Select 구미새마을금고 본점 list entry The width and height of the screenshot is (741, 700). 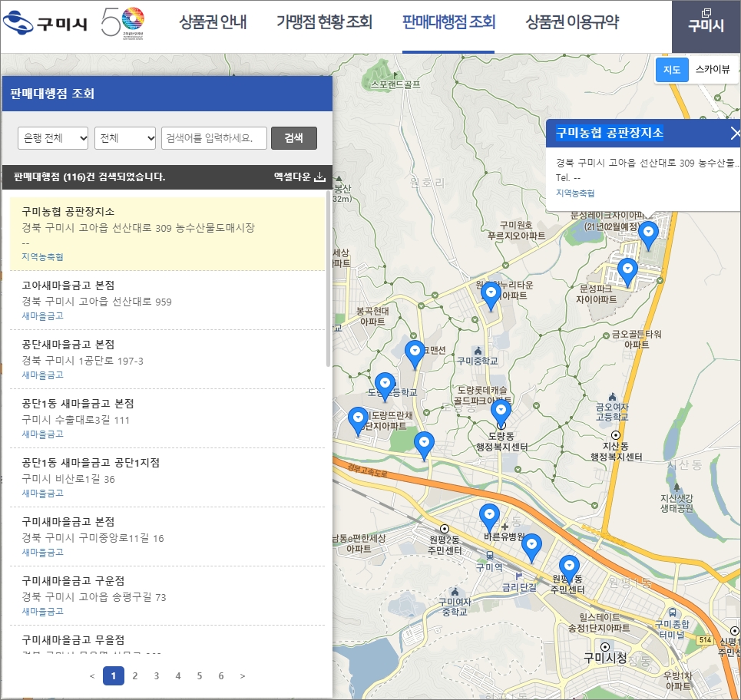click(x=167, y=537)
